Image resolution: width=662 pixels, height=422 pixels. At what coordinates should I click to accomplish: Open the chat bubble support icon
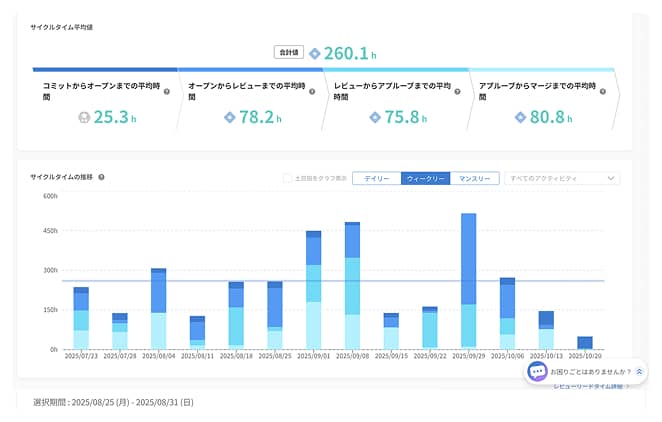(537, 371)
